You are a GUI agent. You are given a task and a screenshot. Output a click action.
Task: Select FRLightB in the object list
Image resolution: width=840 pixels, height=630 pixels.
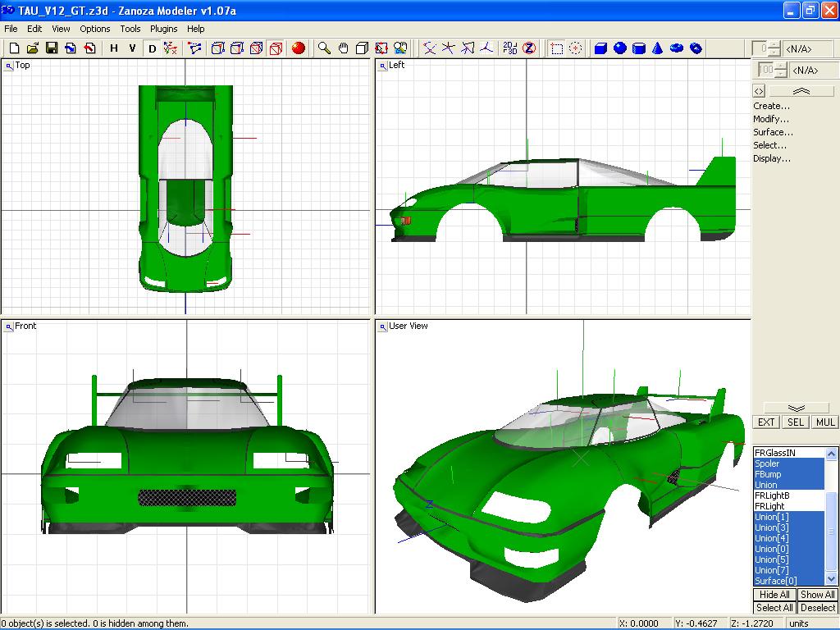tap(772, 495)
